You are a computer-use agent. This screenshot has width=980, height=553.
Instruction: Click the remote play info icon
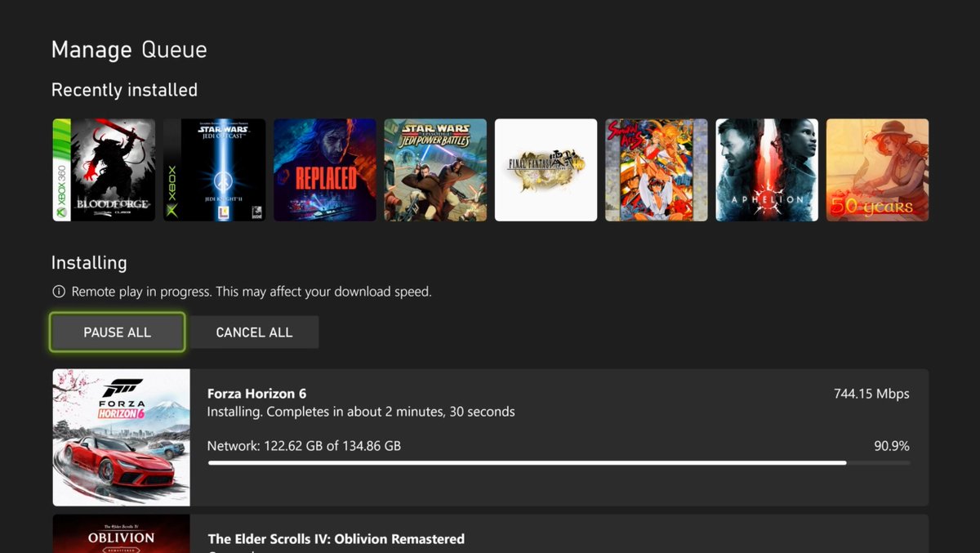pos(59,292)
